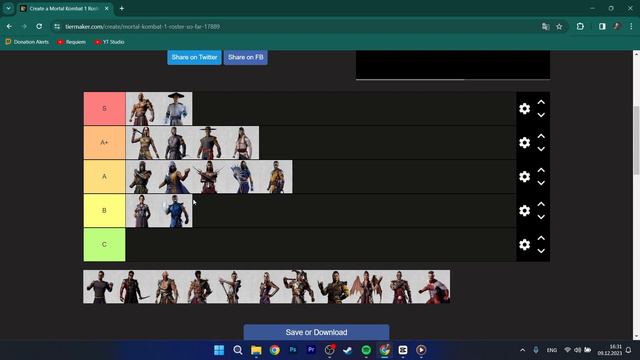Open settings gear for S tier row
Viewport: 640px width, 360px height.
524,109
